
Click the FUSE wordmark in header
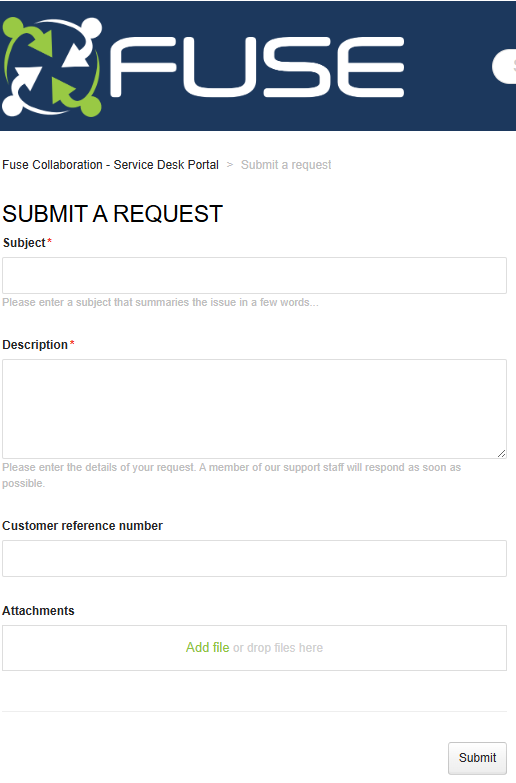coord(257,67)
